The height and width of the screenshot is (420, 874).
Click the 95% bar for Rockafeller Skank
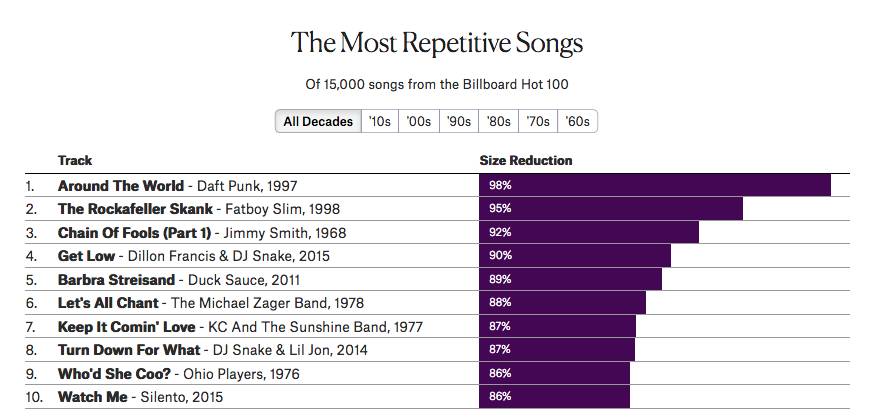tap(611, 209)
